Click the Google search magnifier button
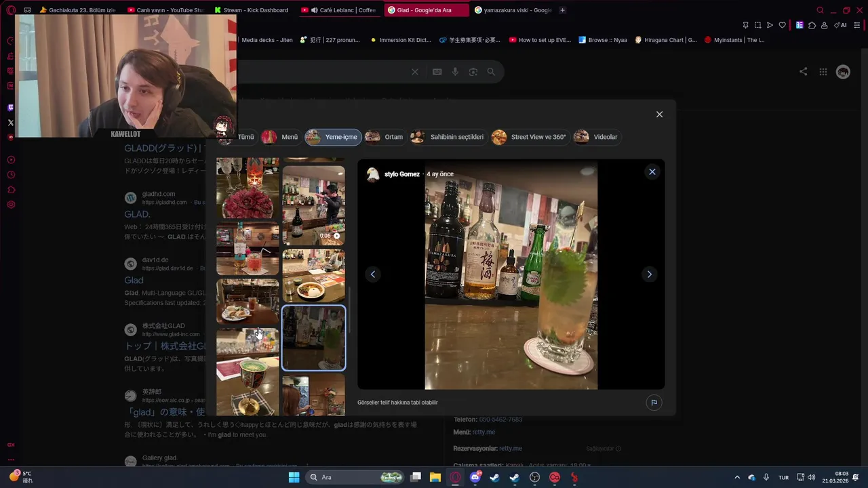The width and height of the screenshot is (868, 488). pyautogui.click(x=491, y=72)
